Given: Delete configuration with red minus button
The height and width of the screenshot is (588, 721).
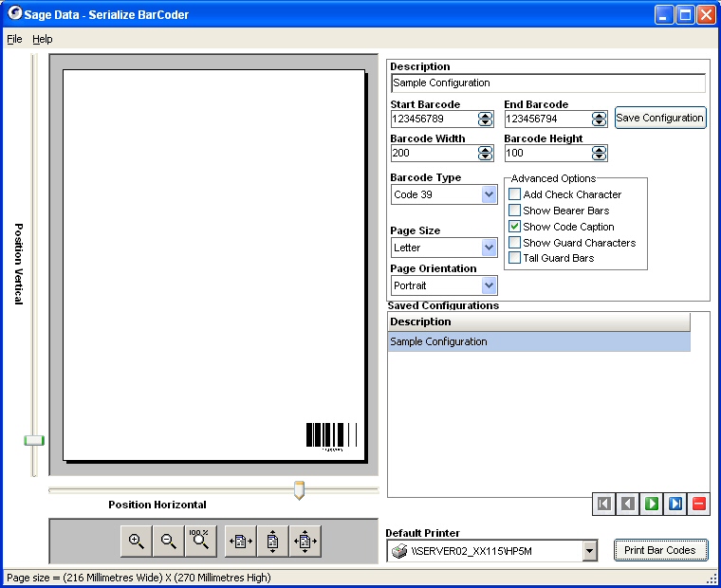Looking at the screenshot, I should [699, 504].
